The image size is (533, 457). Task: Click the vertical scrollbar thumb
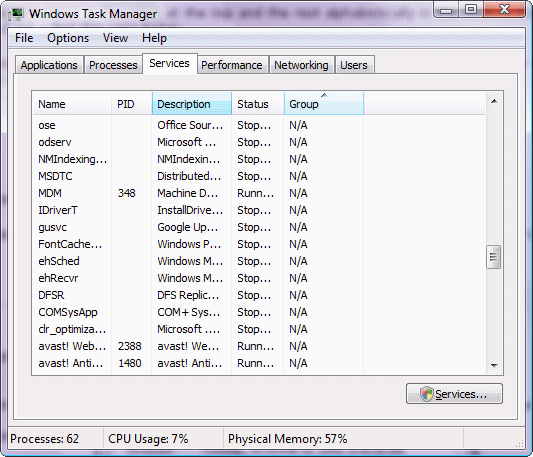point(494,257)
